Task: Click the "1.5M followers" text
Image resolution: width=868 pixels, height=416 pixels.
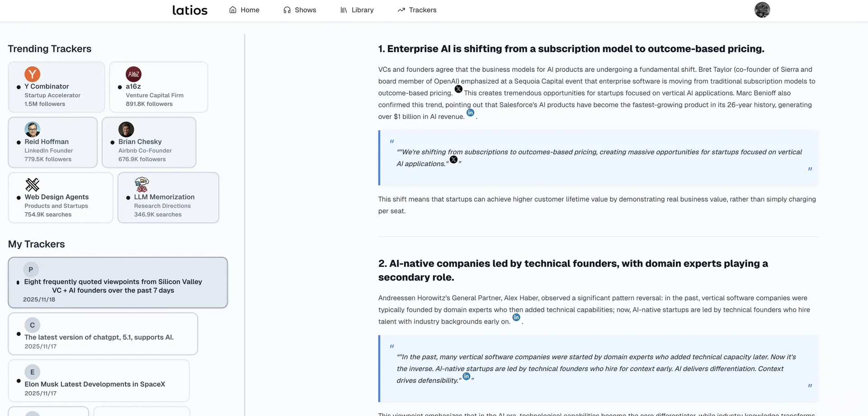Action: 45,104
